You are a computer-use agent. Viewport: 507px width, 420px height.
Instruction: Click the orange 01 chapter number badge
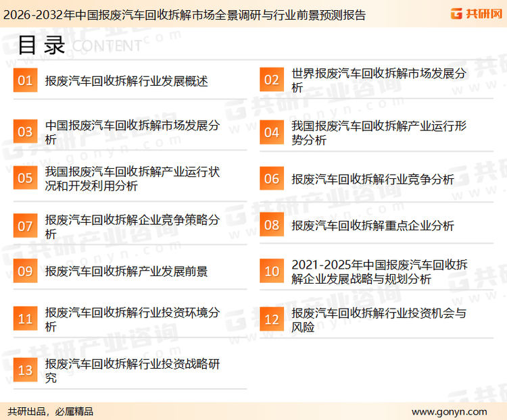pyautogui.click(x=25, y=81)
